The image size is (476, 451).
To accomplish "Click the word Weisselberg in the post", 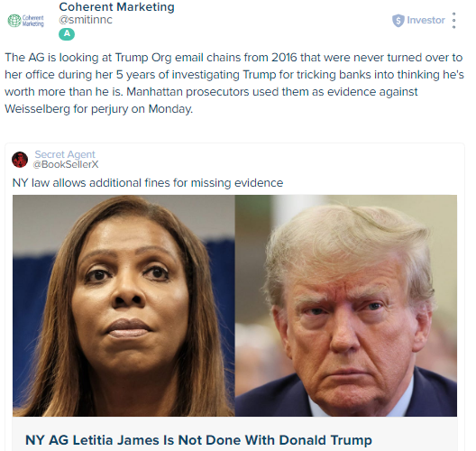I will [37, 109].
